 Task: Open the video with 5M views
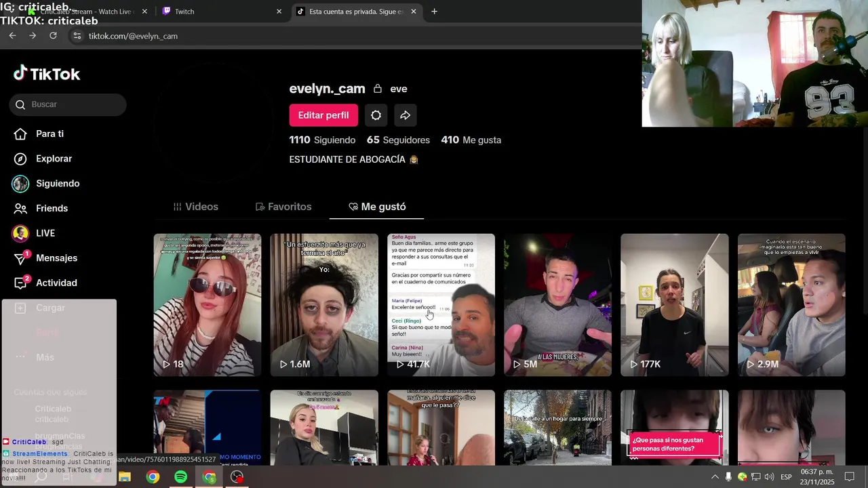(x=557, y=305)
